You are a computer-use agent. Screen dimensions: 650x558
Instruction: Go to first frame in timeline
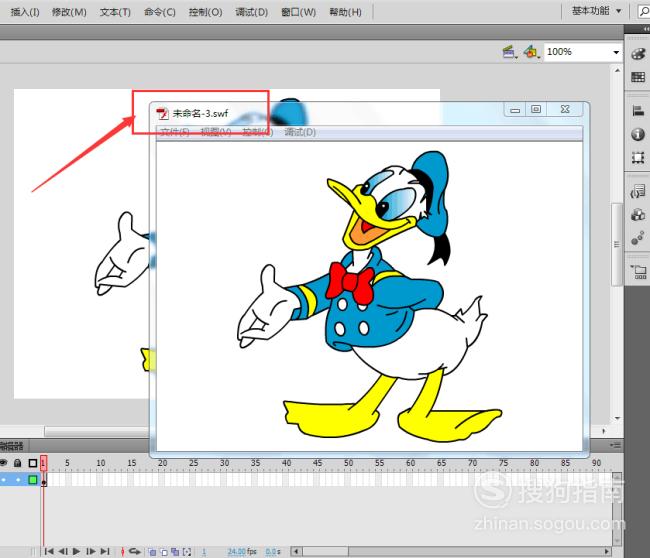49,551
